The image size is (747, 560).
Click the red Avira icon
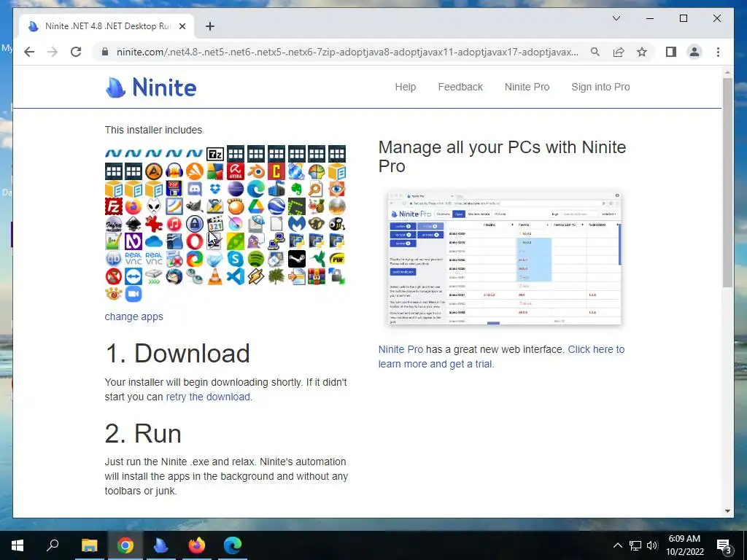pos(236,171)
